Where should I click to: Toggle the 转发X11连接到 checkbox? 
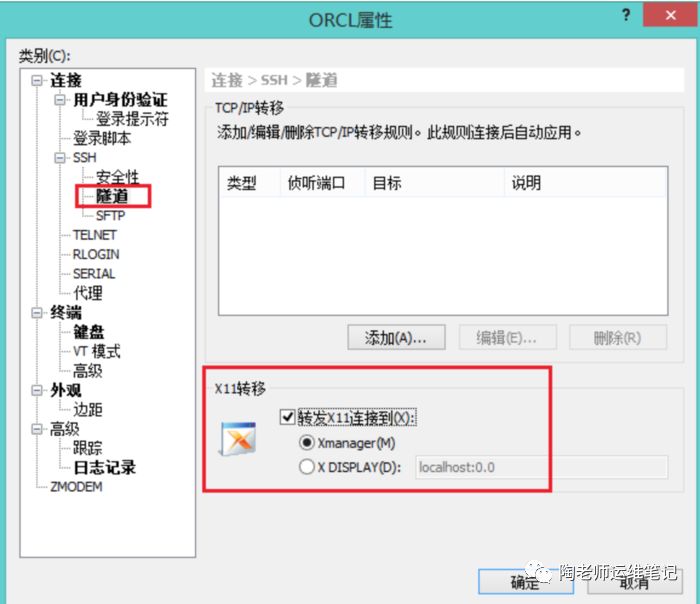pos(287,417)
